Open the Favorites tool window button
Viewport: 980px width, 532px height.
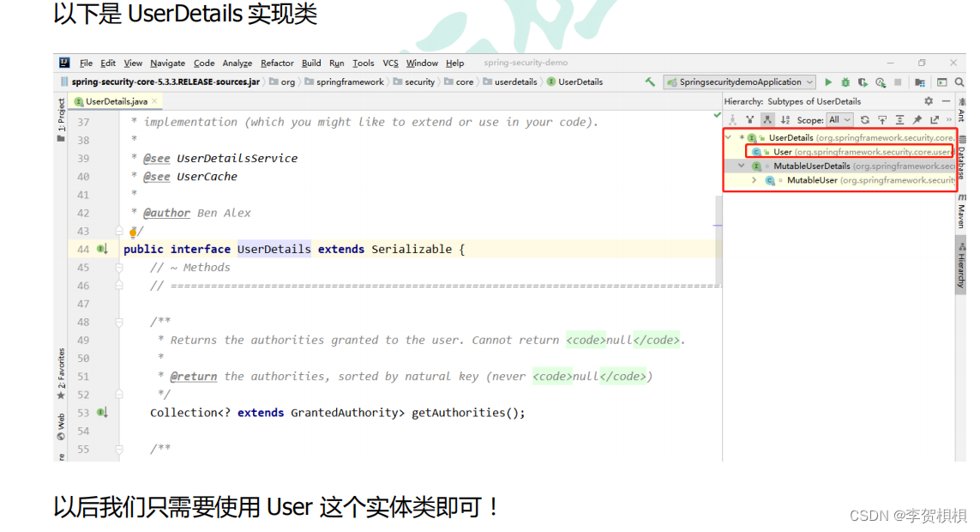61,374
